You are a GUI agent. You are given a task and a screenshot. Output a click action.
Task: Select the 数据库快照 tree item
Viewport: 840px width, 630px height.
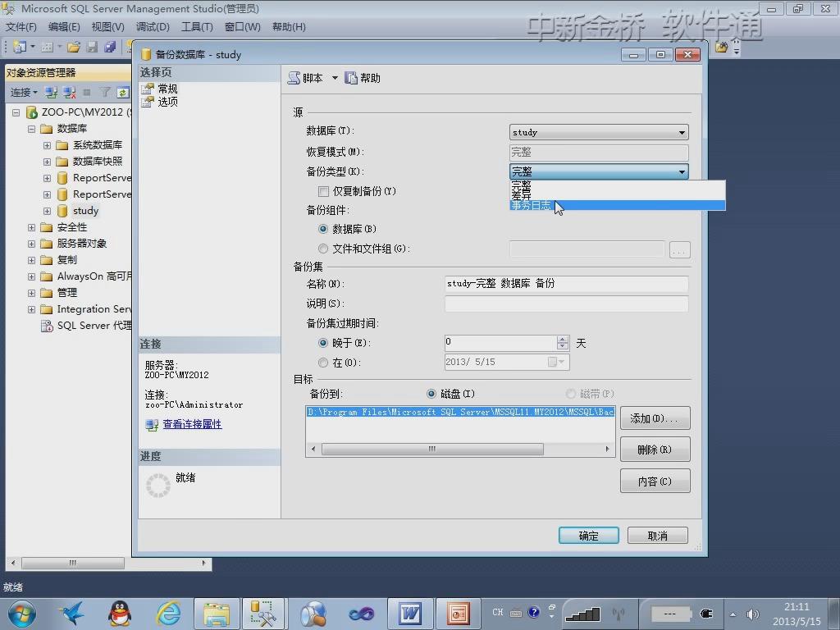[98, 162]
